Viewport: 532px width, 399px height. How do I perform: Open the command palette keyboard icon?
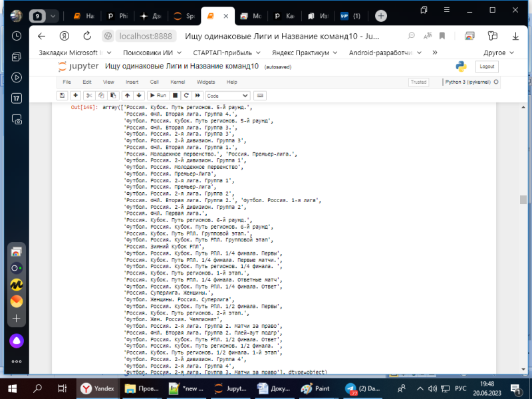260,96
